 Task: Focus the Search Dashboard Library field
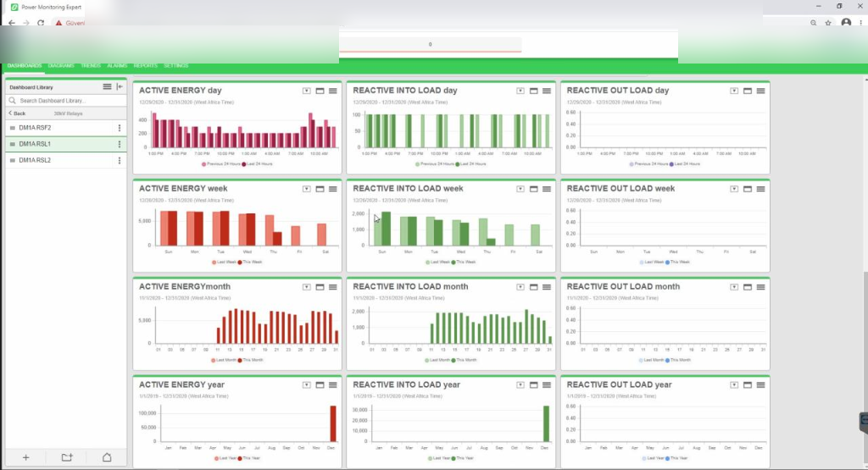click(x=66, y=101)
